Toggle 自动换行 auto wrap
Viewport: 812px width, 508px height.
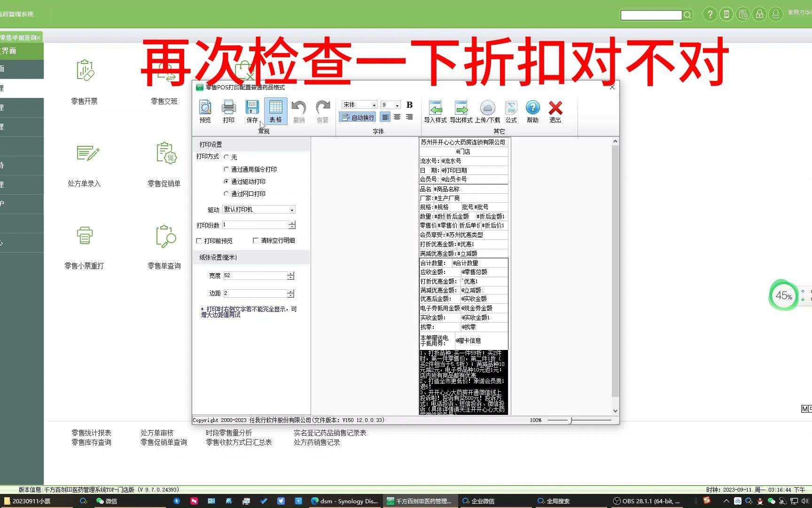(358, 117)
